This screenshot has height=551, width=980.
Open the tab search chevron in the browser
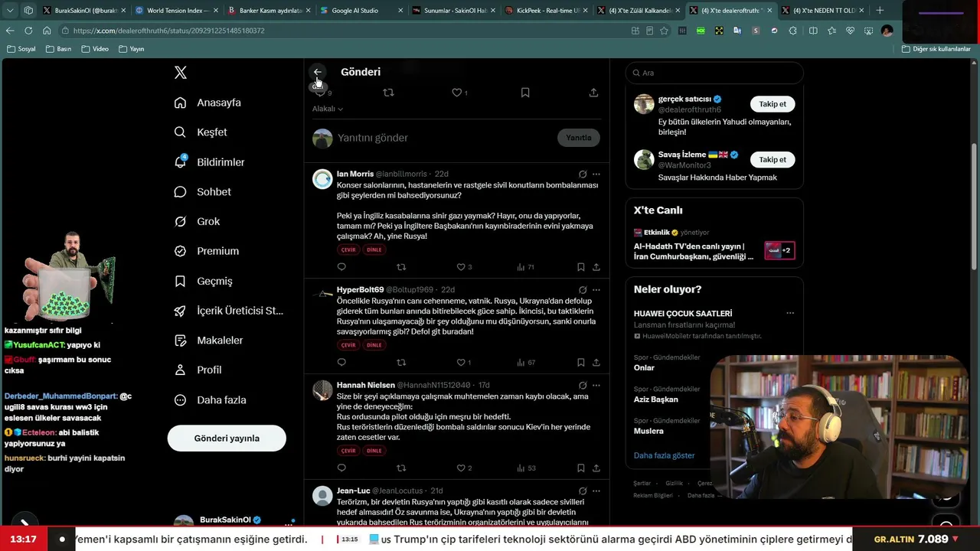[x=10, y=11]
